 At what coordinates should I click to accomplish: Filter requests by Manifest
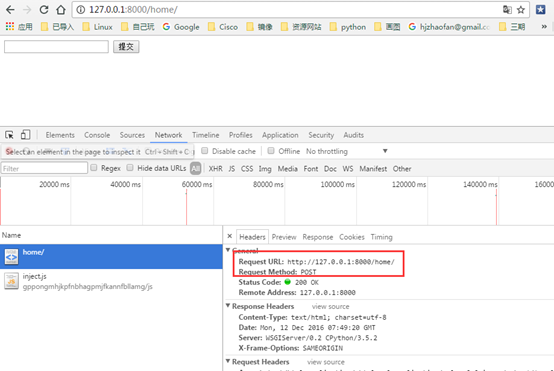(373, 169)
